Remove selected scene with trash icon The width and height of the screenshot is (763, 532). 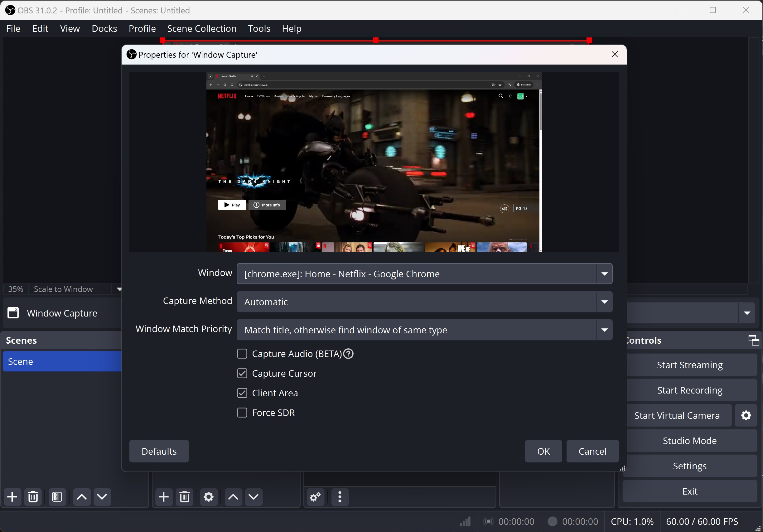(x=33, y=497)
